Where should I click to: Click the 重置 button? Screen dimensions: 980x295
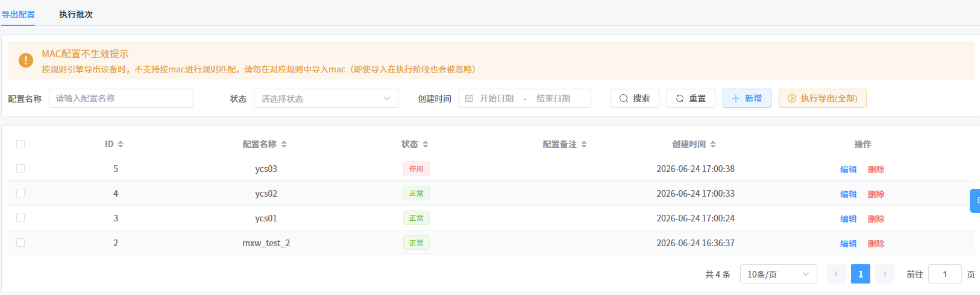point(691,98)
